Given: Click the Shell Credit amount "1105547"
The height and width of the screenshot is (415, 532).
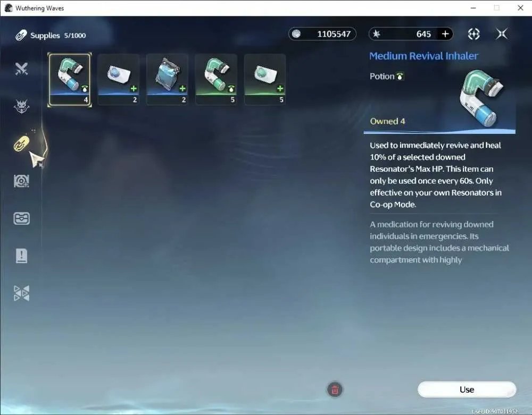Looking at the screenshot, I should pos(334,34).
